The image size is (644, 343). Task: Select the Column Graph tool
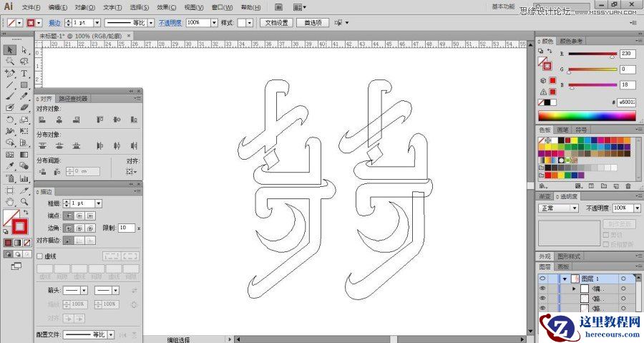24,178
